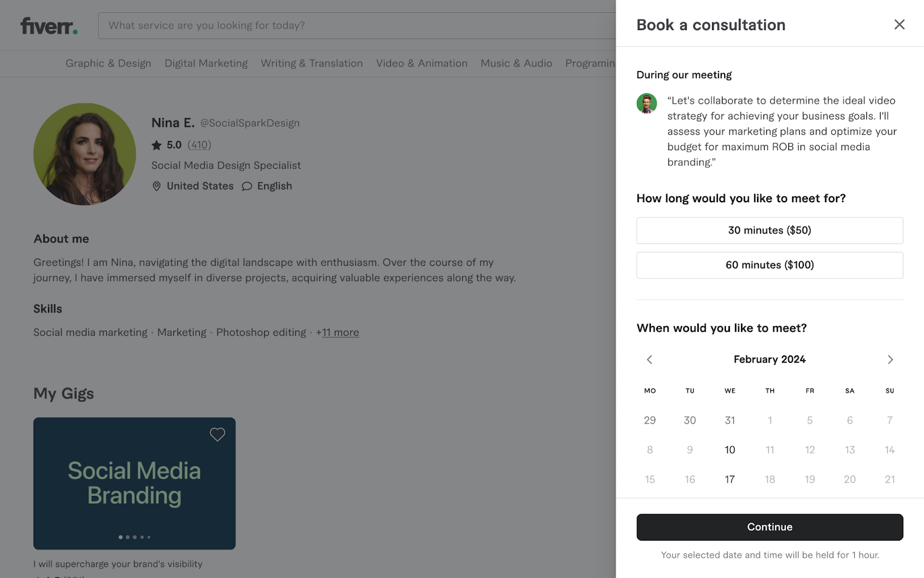Open Video & Animation category
The width and height of the screenshot is (924, 578).
click(x=422, y=64)
